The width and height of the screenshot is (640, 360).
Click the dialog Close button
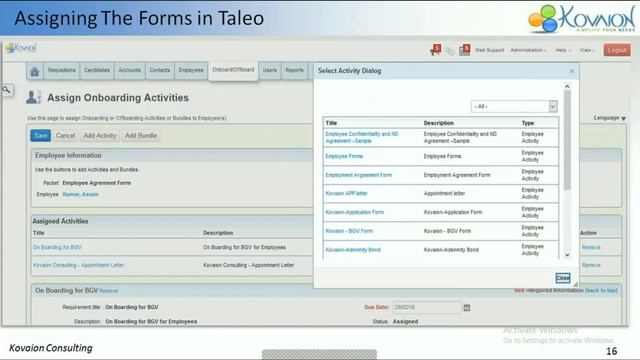point(563,278)
